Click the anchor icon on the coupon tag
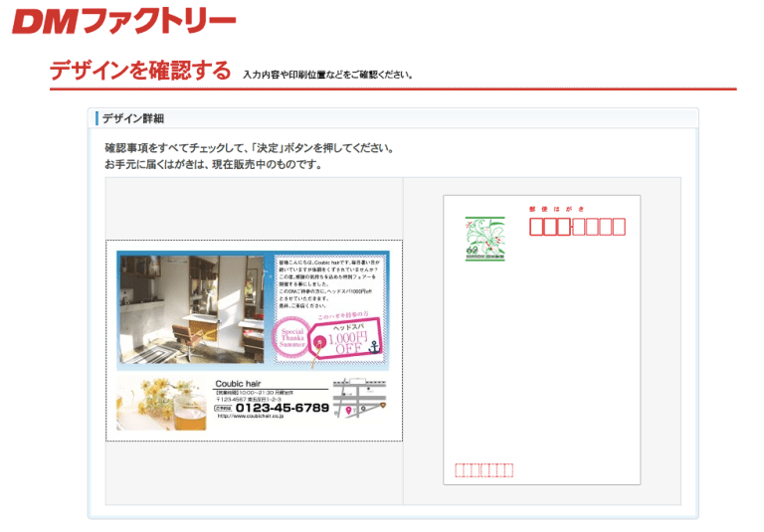 (x=374, y=347)
